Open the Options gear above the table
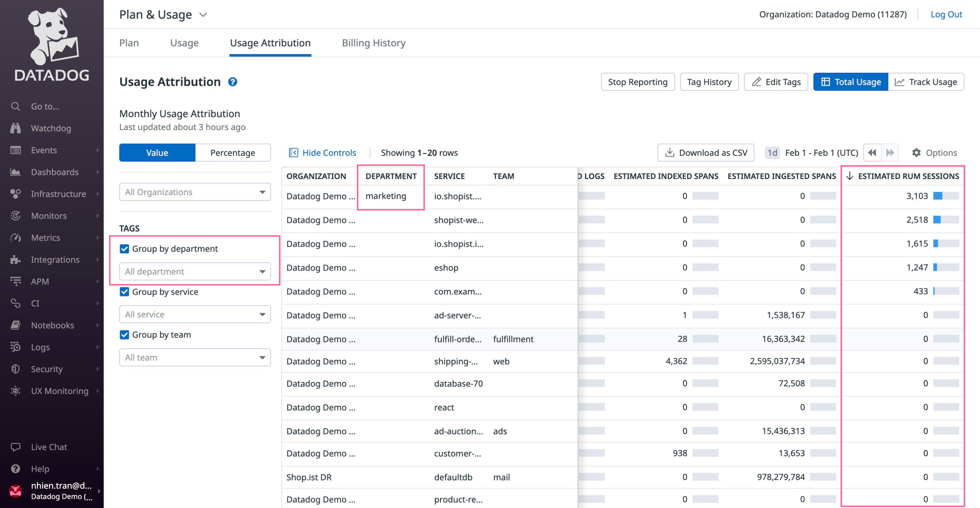Image resolution: width=980 pixels, height=508 pixels. [x=917, y=153]
